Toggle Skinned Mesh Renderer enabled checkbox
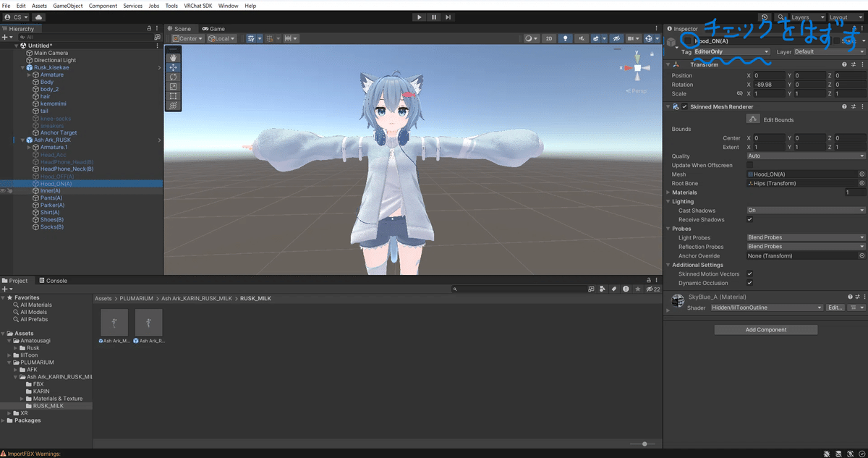This screenshot has height=458, width=868. pos(684,106)
